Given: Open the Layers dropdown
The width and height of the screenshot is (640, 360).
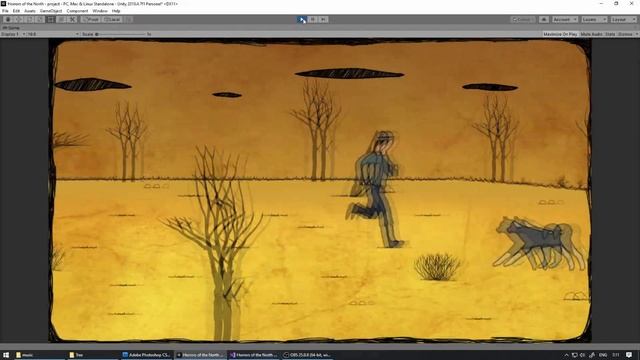Looking at the screenshot, I should point(594,20).
